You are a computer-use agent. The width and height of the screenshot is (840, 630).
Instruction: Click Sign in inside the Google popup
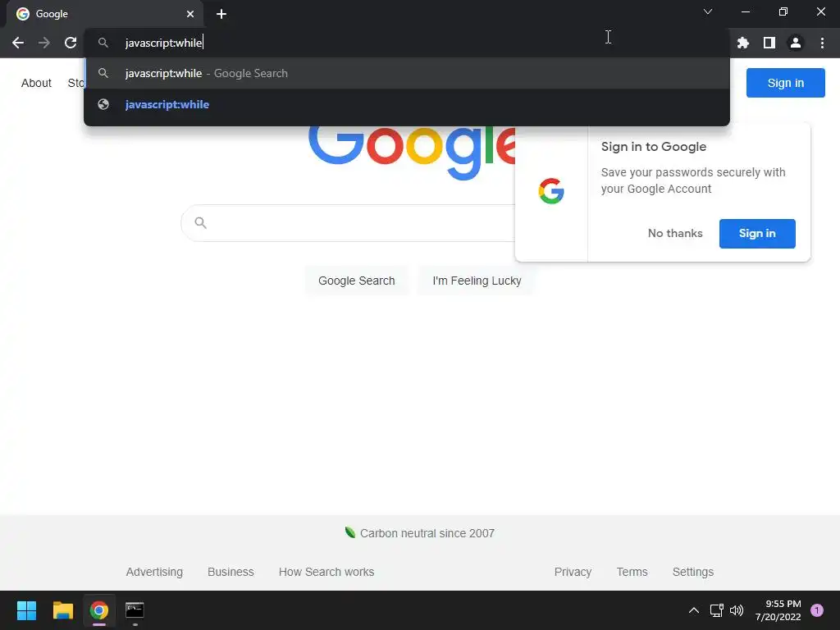(x=757, y=234)
